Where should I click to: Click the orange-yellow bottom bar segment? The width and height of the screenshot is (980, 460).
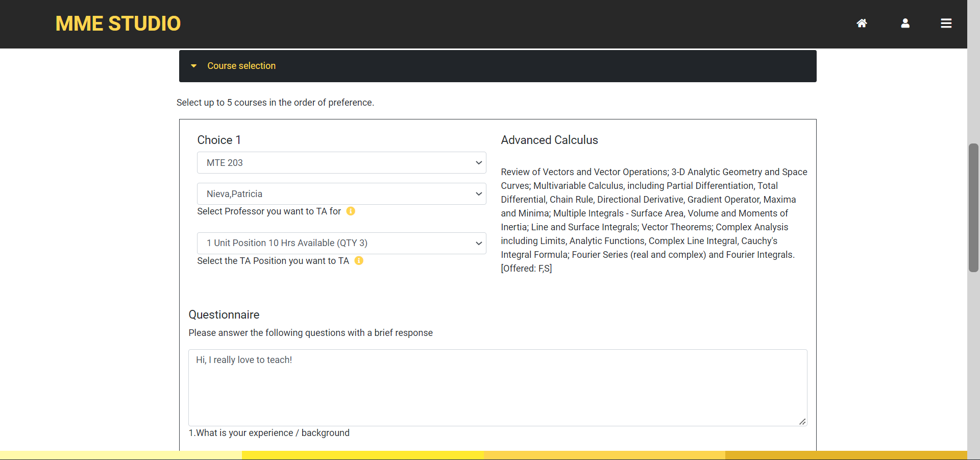click(604, 455)
